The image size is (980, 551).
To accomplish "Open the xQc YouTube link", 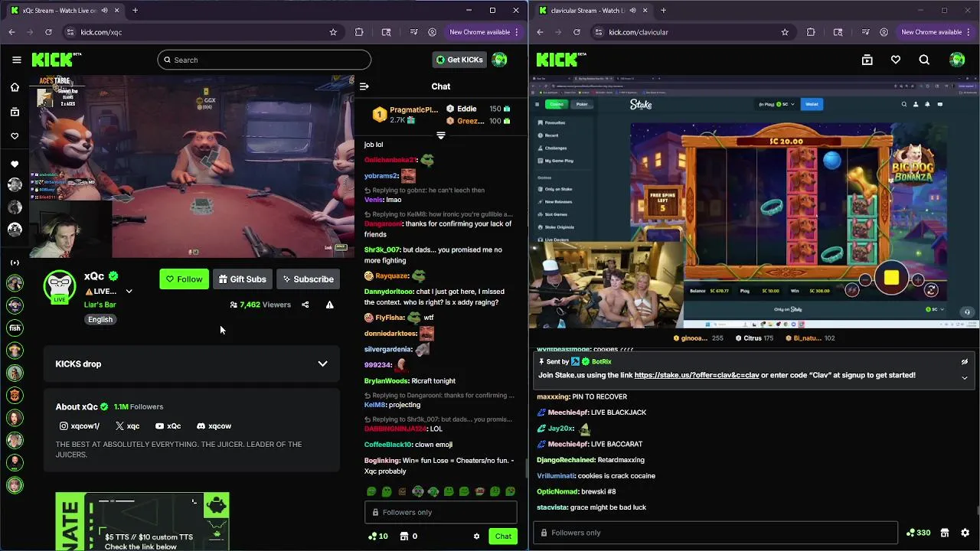I will click(168, 426).
